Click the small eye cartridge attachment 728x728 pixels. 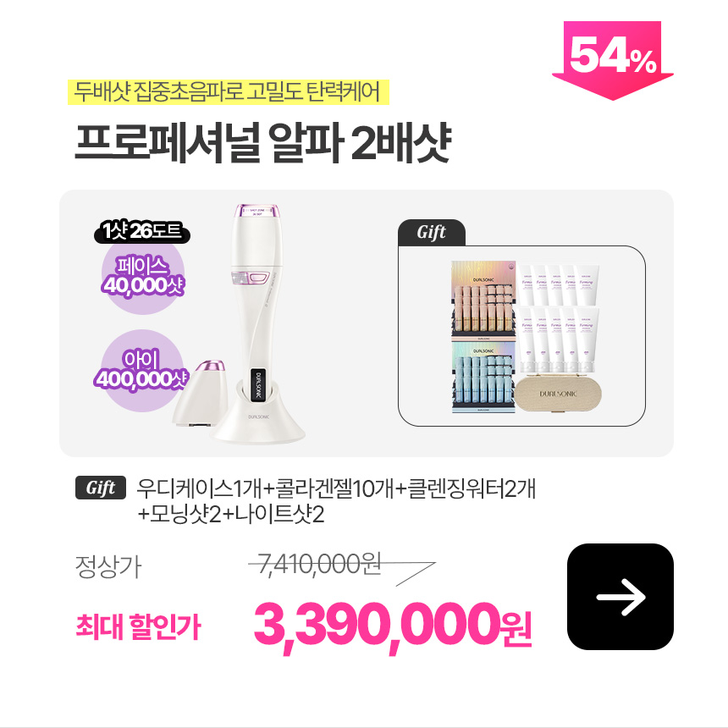pos(201,394)
